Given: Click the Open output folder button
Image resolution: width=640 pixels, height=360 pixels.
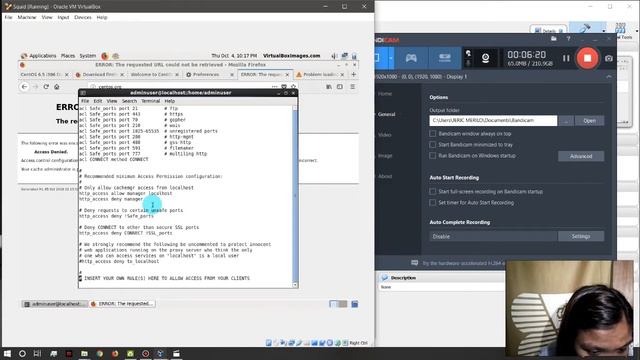Looking at the screenshot, I should [x=589, y=121].
